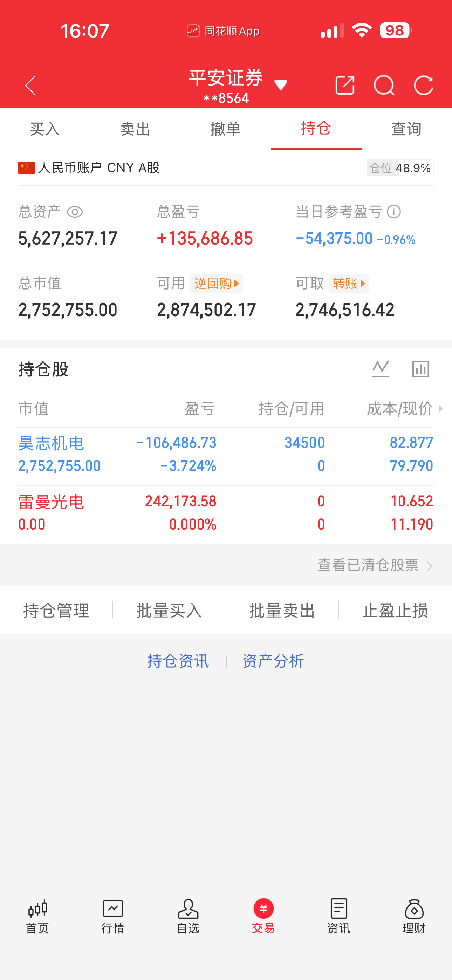Screen dimensions: 452x980
Task: Tap the 持仓管理 button
Action: [x=56, y=610]
